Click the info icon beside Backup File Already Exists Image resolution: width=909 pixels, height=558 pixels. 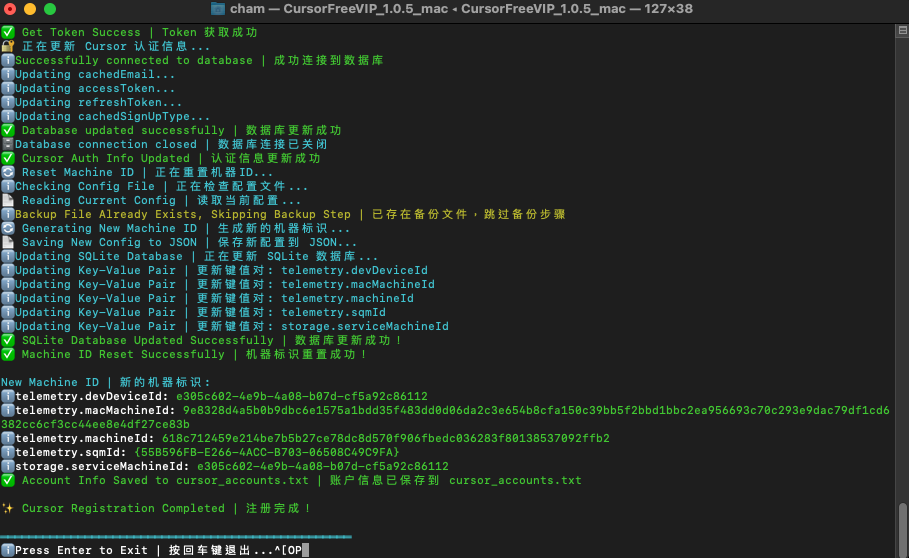[x=7, y=214]
